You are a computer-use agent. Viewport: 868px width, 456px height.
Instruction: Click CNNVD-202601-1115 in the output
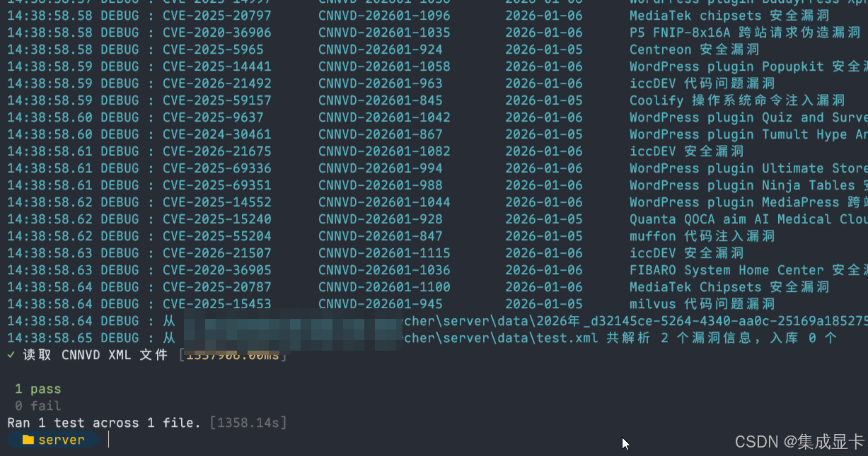[384, 253]
